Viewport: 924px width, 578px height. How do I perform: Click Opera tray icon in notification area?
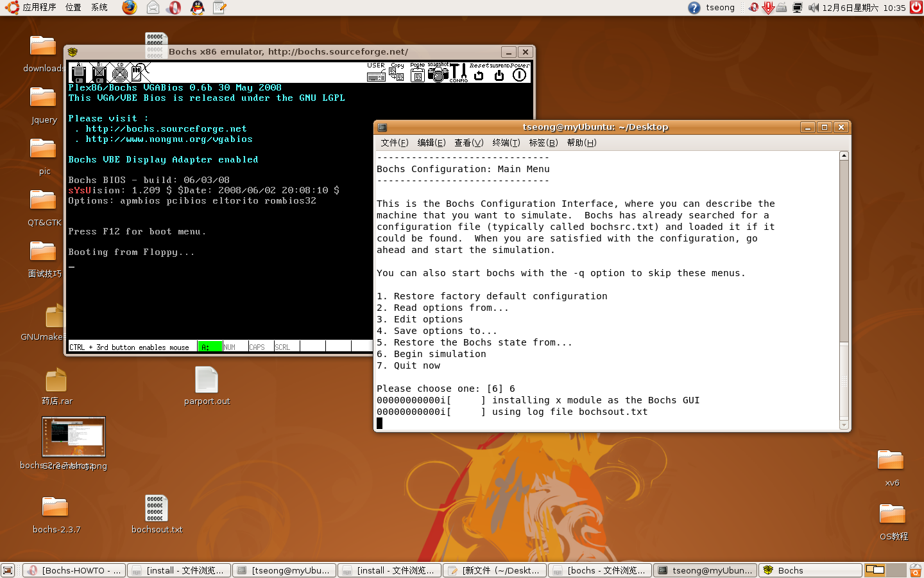coord(754,8)
